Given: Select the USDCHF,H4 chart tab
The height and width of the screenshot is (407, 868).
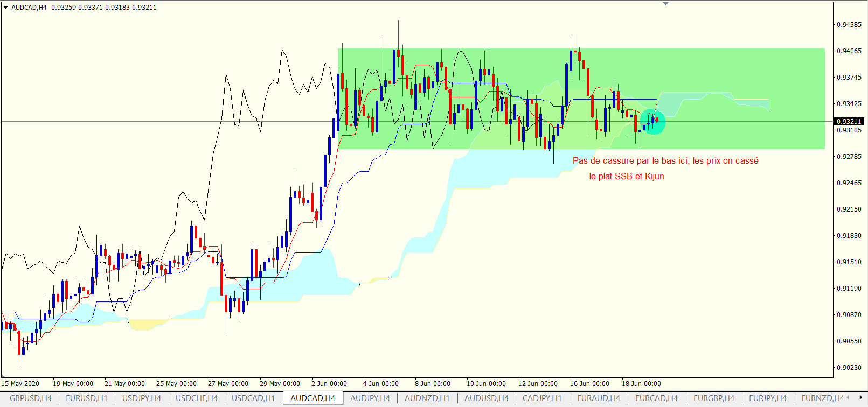Looking at the screenshot, I should click(197, 398).
